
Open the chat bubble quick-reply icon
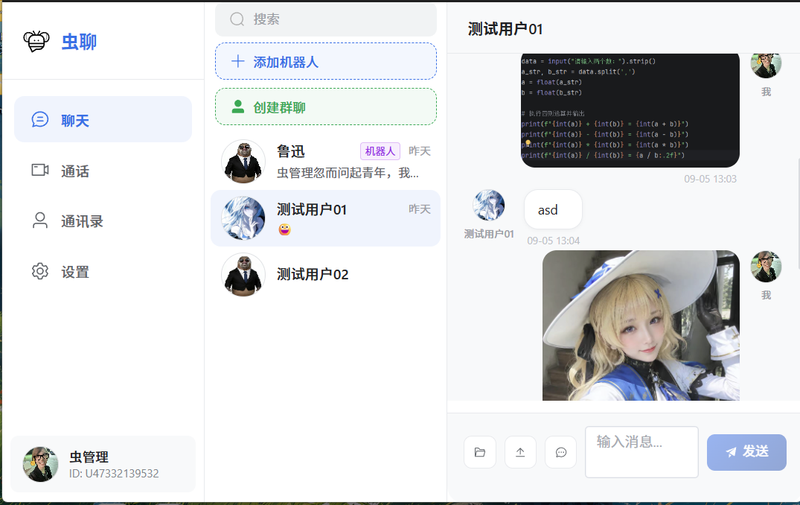point(561,452)
